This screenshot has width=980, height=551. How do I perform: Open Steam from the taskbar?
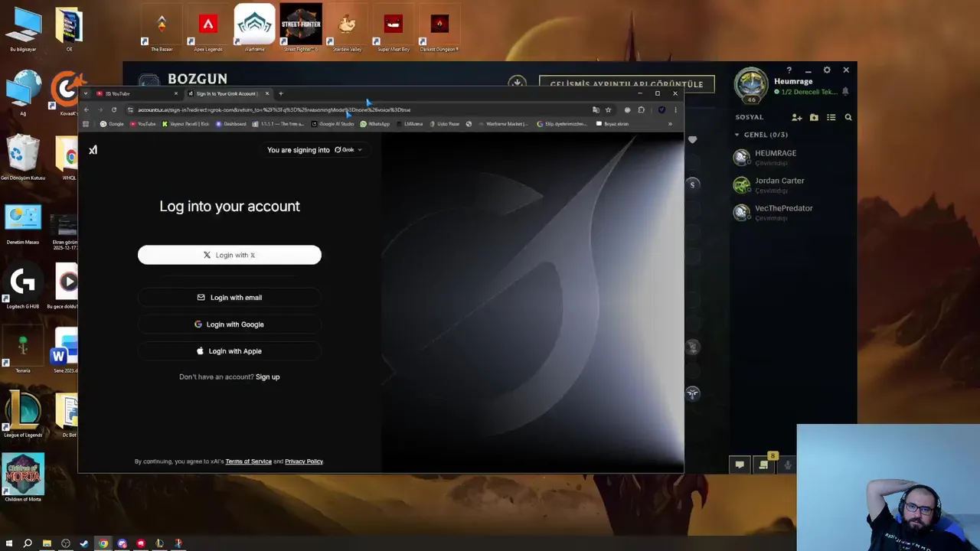point(84,543)
